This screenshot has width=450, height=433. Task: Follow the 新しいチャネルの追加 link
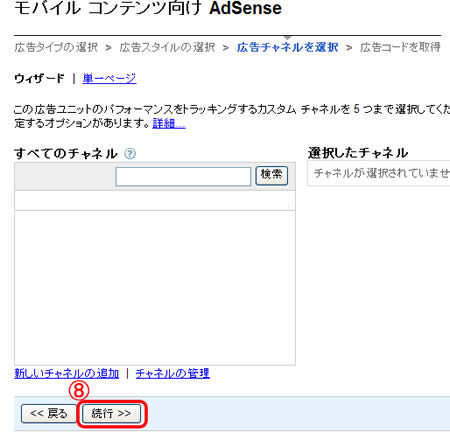click(x=67, y=373)
